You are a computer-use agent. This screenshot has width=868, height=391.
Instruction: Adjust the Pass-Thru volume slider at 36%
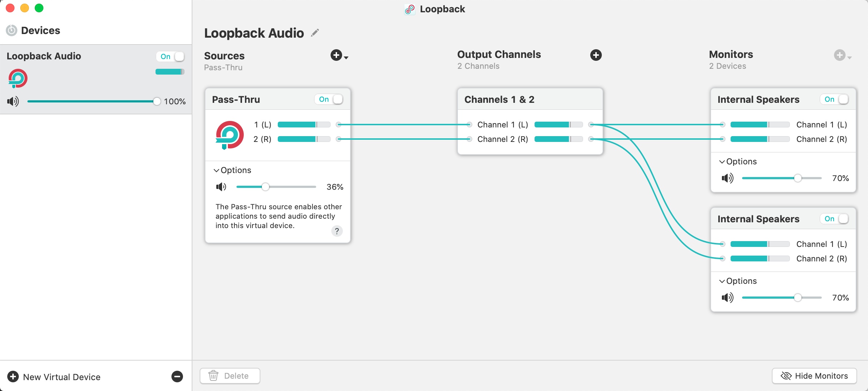tap(276, 187)
